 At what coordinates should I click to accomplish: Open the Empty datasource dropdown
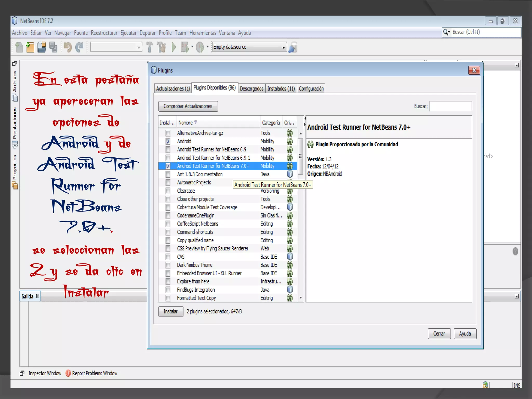[x=284, y=48]
